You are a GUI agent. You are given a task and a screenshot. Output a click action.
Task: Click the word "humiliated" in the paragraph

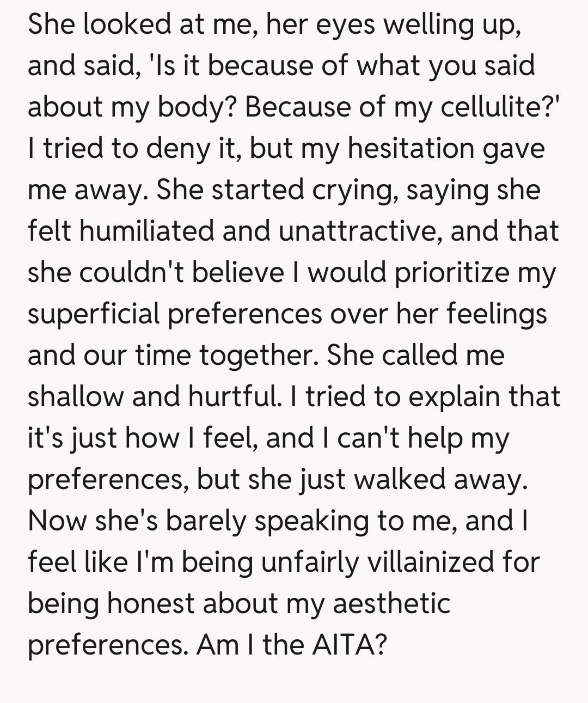pos(147,231)
